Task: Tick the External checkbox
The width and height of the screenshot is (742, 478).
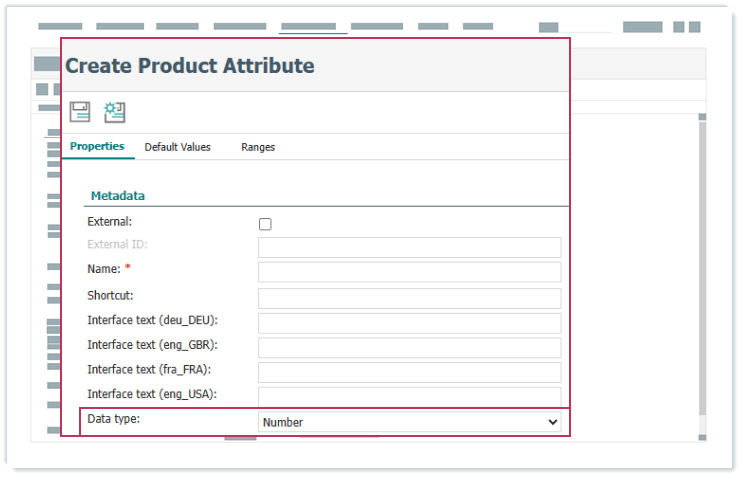Action: click(x=265, y=224)
